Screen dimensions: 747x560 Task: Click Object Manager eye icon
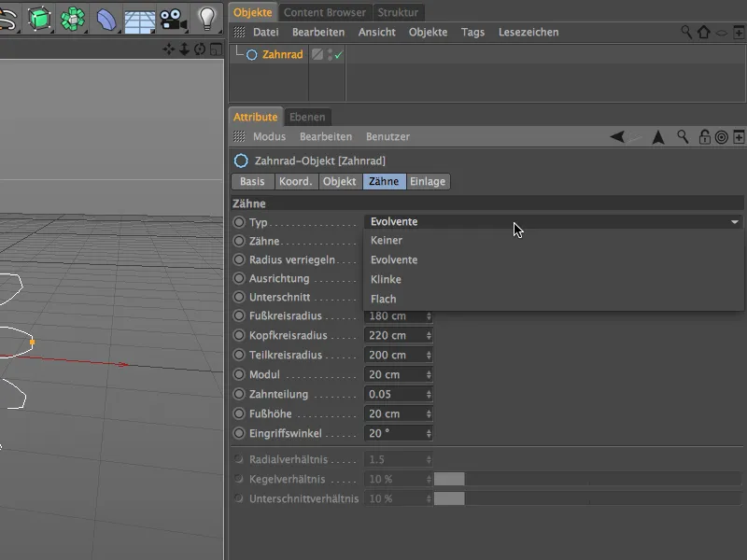722,33
